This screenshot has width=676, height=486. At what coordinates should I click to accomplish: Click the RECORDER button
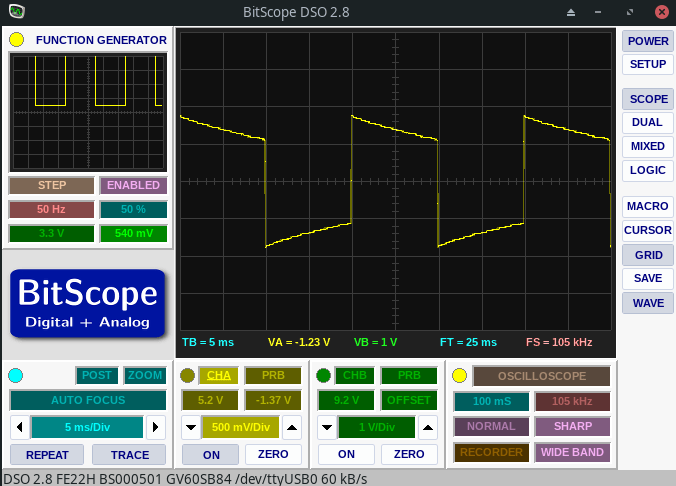point(491,452)
